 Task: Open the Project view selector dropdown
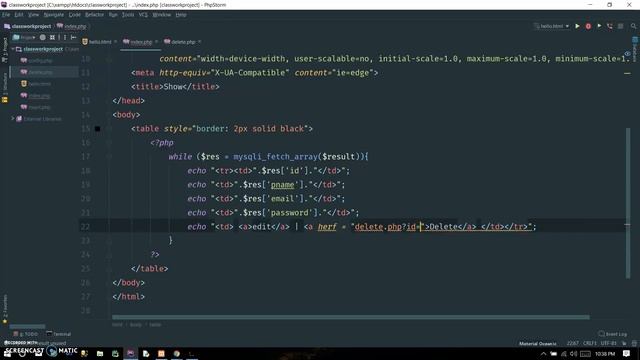click(x=24, y=38)
